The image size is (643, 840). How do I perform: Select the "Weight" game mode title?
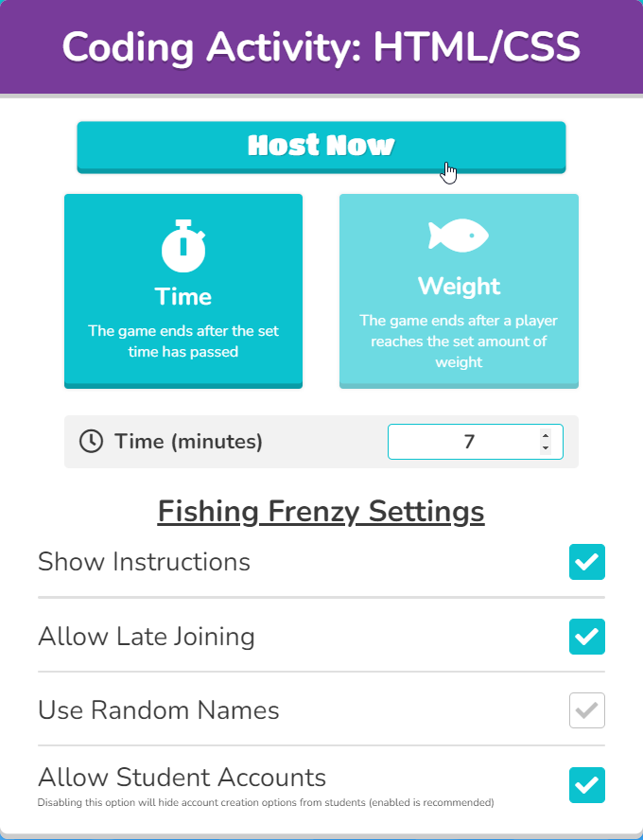pos(459,286)
